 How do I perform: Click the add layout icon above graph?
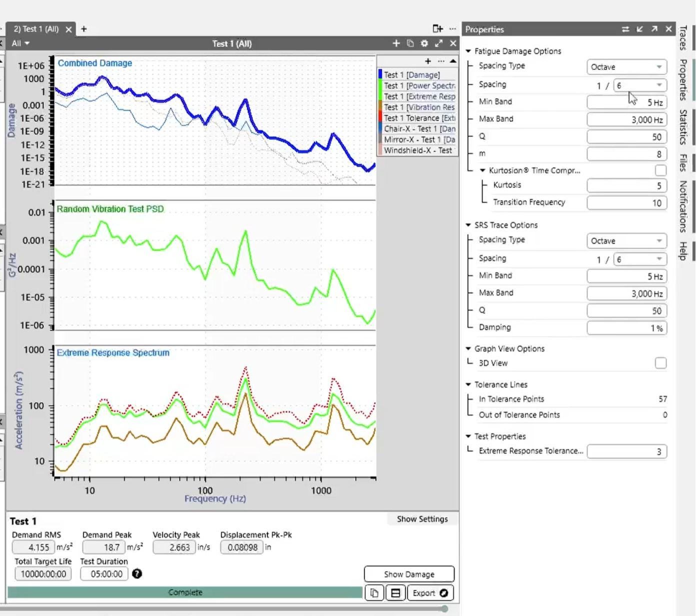pos(437,28)
